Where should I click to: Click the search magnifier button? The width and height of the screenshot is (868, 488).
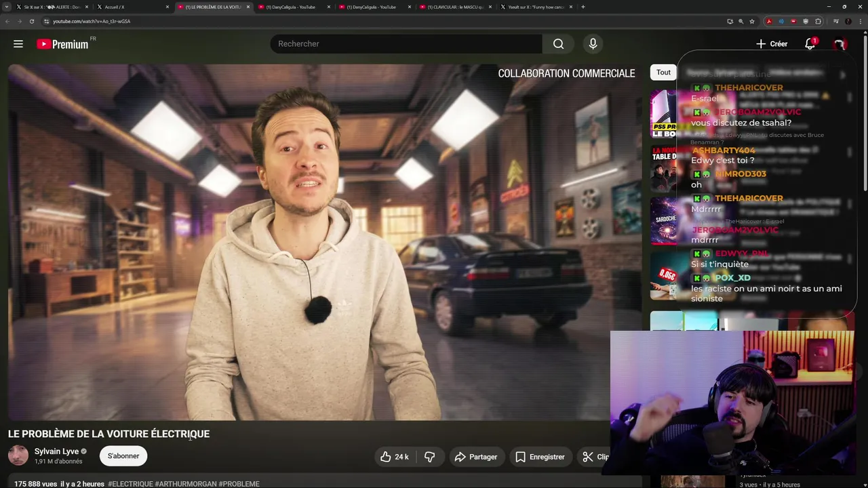[x=558, y=44]
